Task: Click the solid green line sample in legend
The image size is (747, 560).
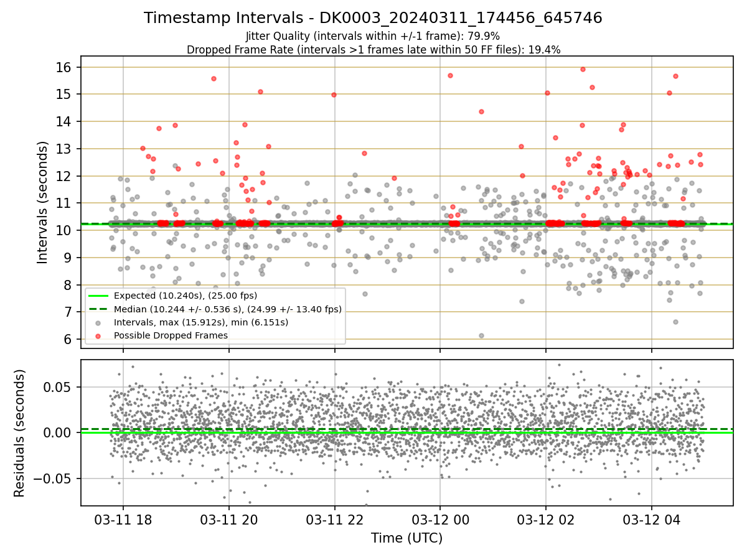Action: click(98, 296)
